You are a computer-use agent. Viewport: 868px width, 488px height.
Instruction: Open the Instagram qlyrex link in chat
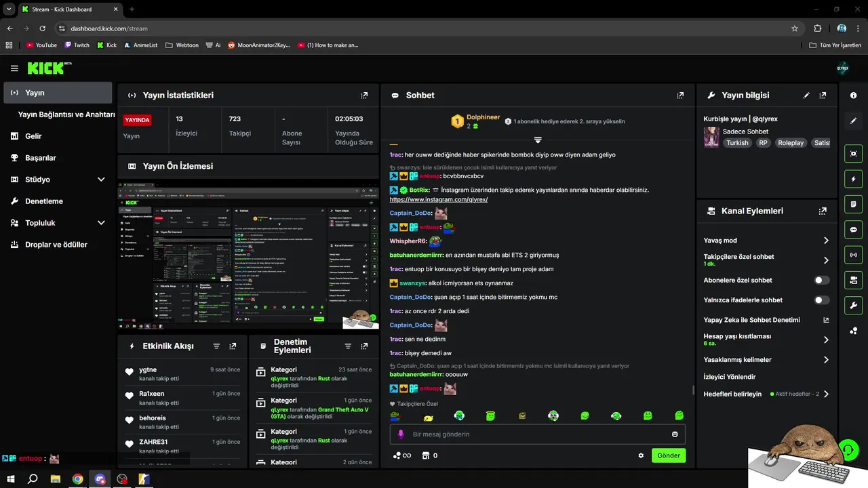point(439,199)
